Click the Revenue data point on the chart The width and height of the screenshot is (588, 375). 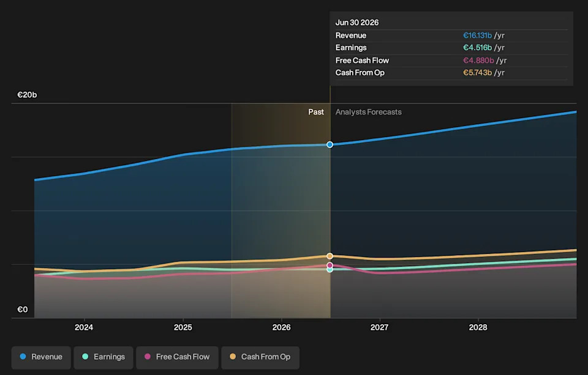click(330, 144)
